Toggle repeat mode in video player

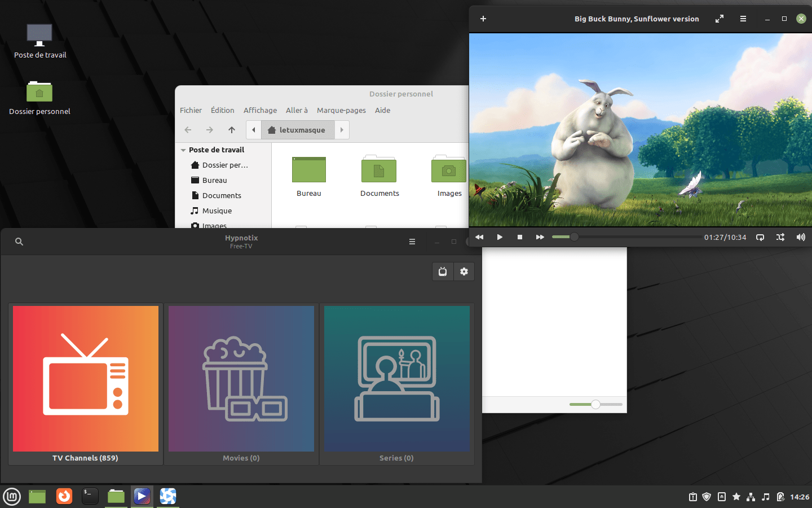[x=760, y=237]
